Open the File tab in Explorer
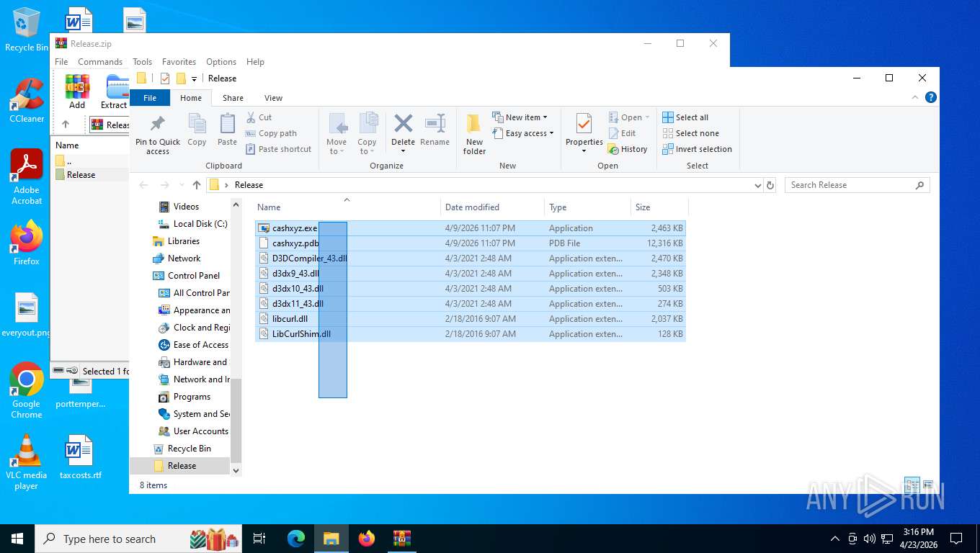980x553 pixels. pos(150,98)
